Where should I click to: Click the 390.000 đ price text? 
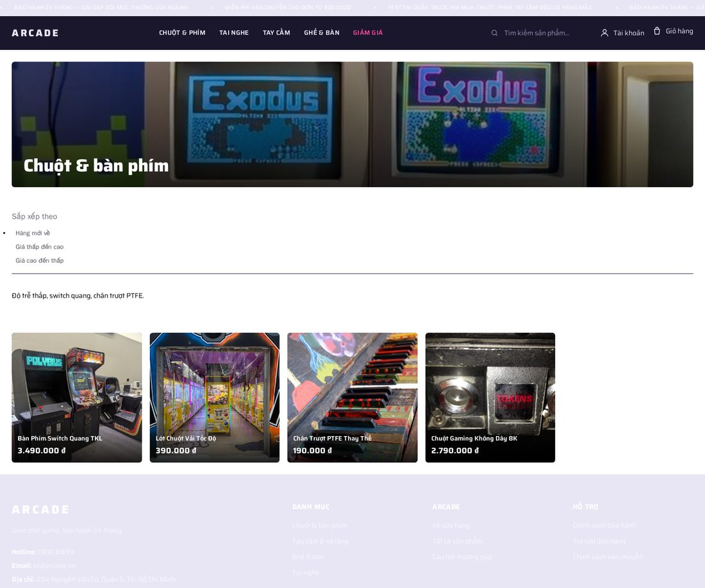[x=176, y=450]
